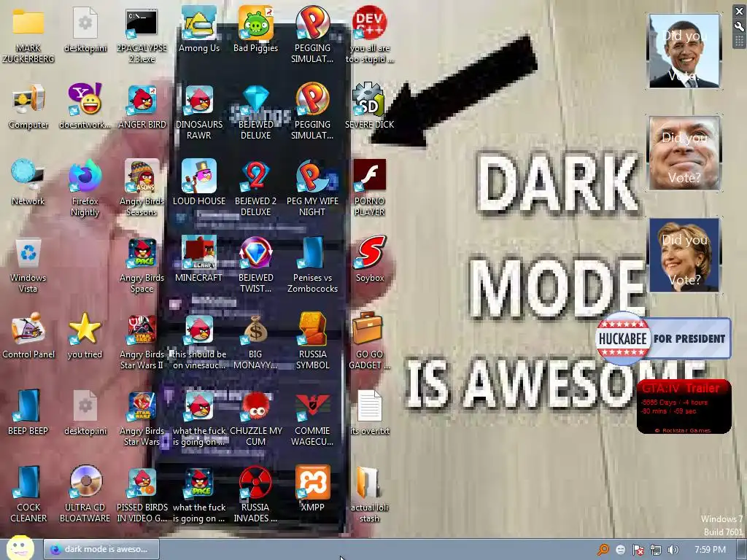
Task: Click the Huckabee For President gadget
Action: (663, 338)
